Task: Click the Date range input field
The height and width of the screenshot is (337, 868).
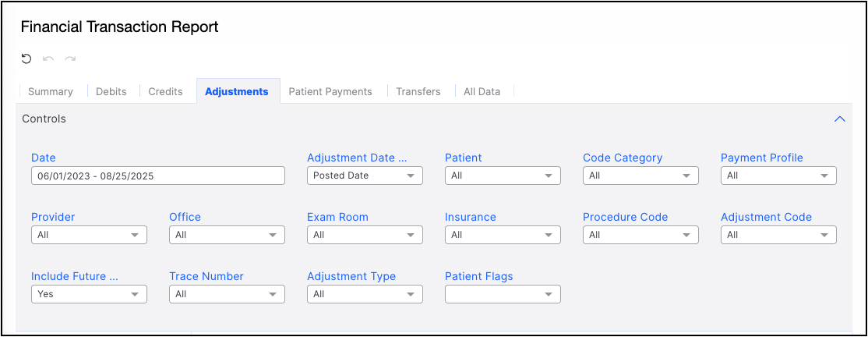Action: coord(158,176)
